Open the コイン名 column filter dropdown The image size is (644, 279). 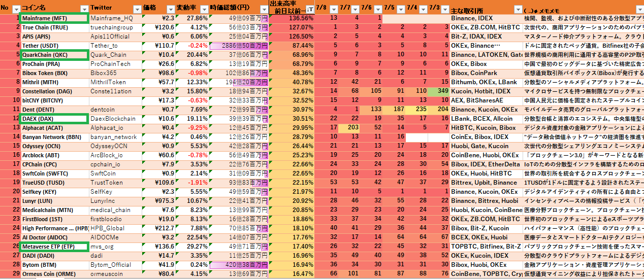point(83,9)
